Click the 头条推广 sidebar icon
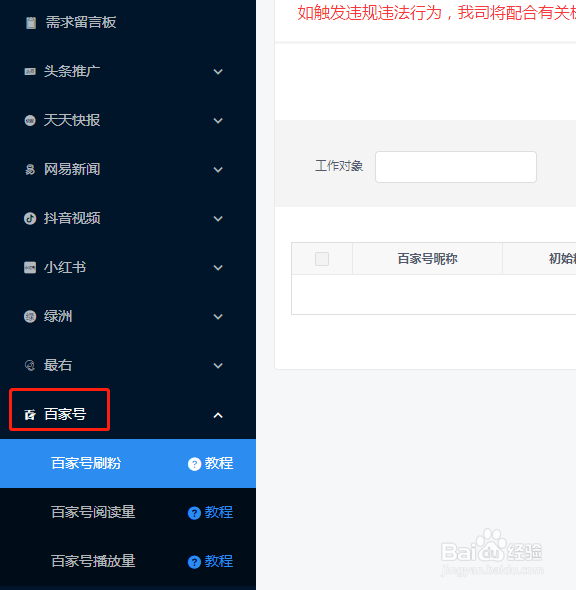 (30, 71)
